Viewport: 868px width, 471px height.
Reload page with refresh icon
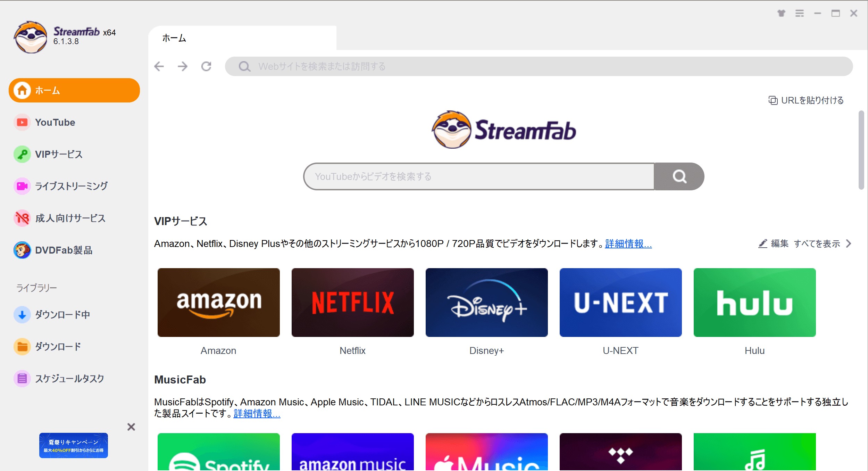coord(206,66)
